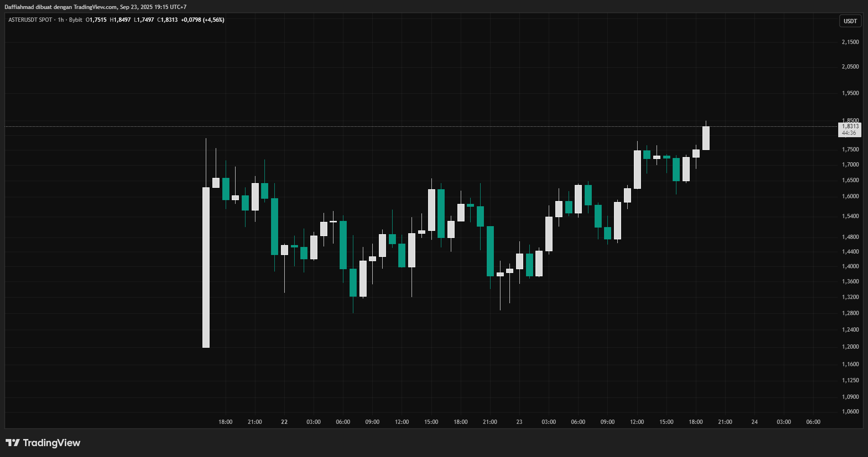The width and height of the screenshot is (868, 457).
Task: Click date marker 22 on time axis
Action: [x=284, y=422]
